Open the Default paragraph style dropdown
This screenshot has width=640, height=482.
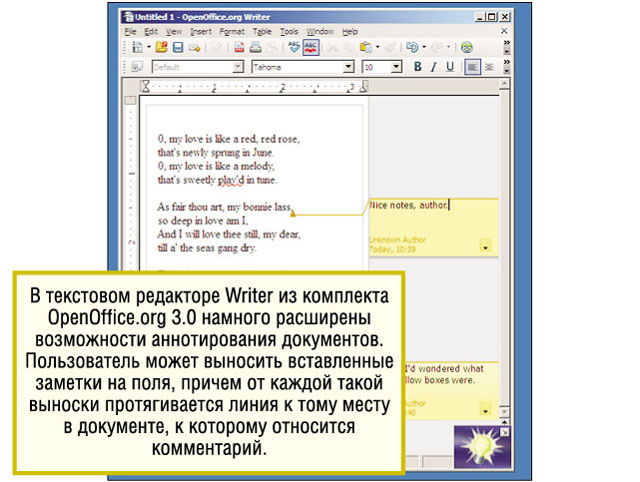click(238, 67)
